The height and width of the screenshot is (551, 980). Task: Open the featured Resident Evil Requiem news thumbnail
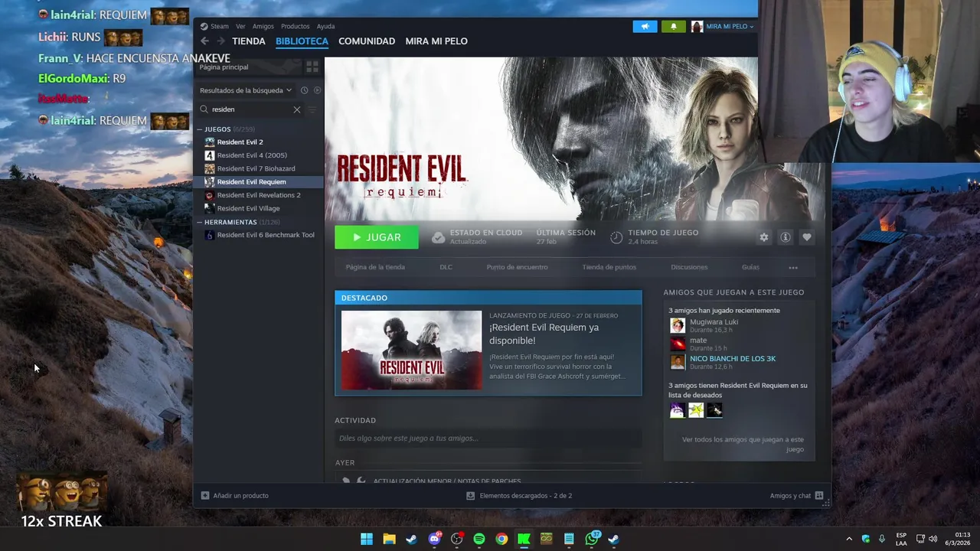pos(411,350)
